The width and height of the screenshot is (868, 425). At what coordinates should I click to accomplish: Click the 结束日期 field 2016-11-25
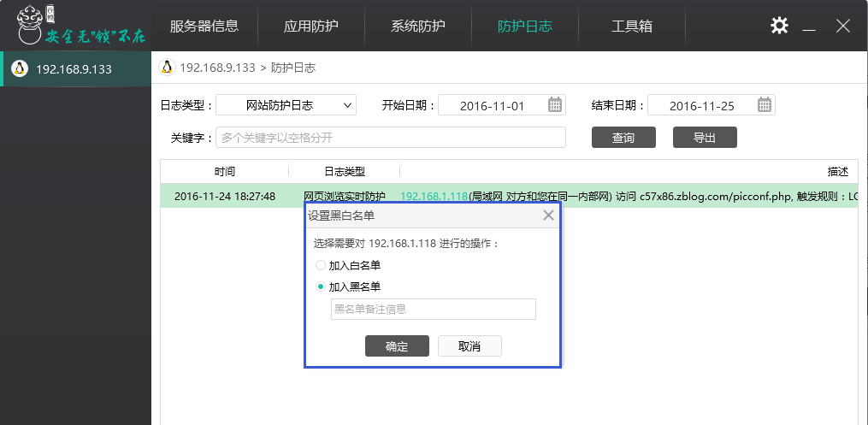coord(712,105)
